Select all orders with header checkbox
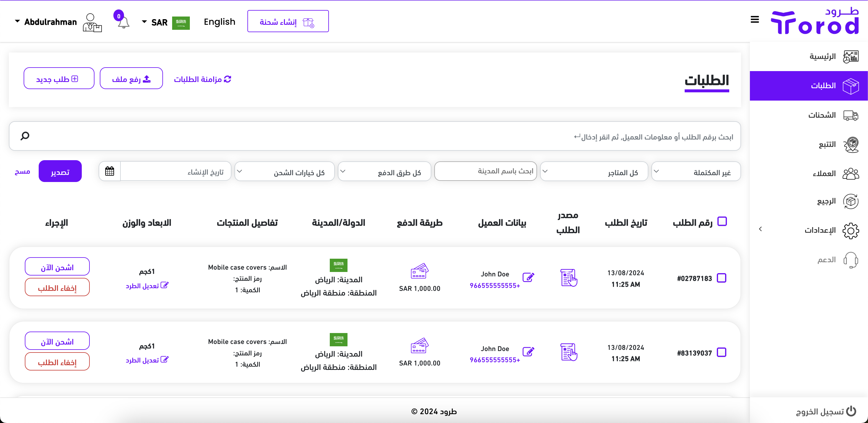Screen dimensions: 868x423 (x=722, y=221)
